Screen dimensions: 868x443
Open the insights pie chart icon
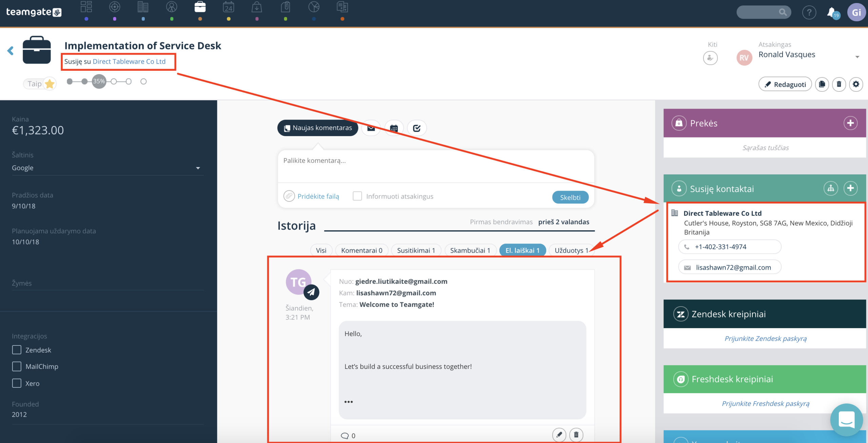click(x=314, y=7)
